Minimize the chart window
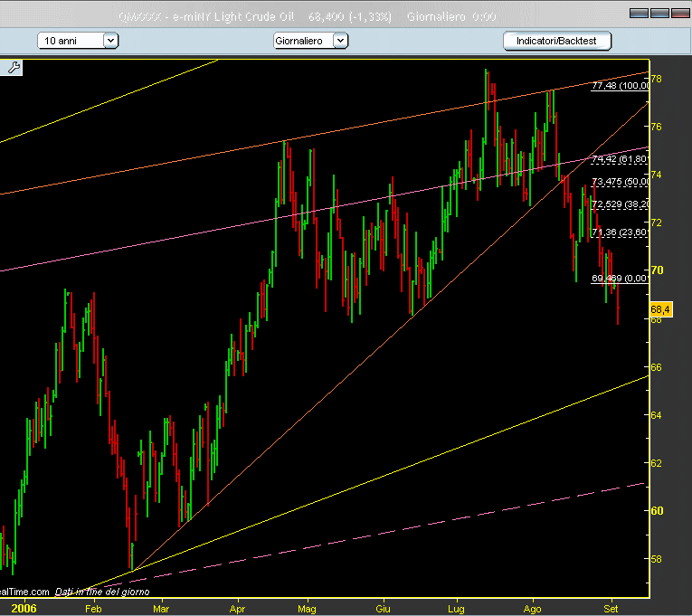 pyautogui.click(x=639, y=13)
